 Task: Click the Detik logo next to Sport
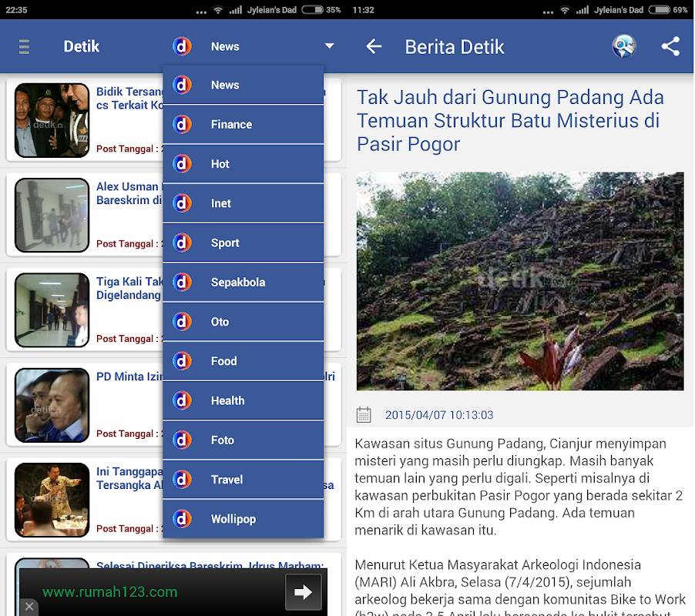click(x=182, y=243)
